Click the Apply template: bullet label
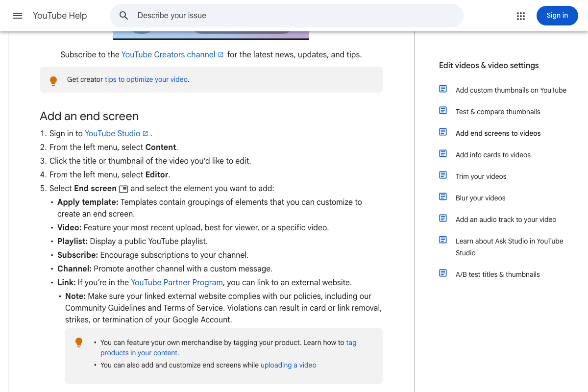This screenshot has width=588, height=392. click(88, 202)
